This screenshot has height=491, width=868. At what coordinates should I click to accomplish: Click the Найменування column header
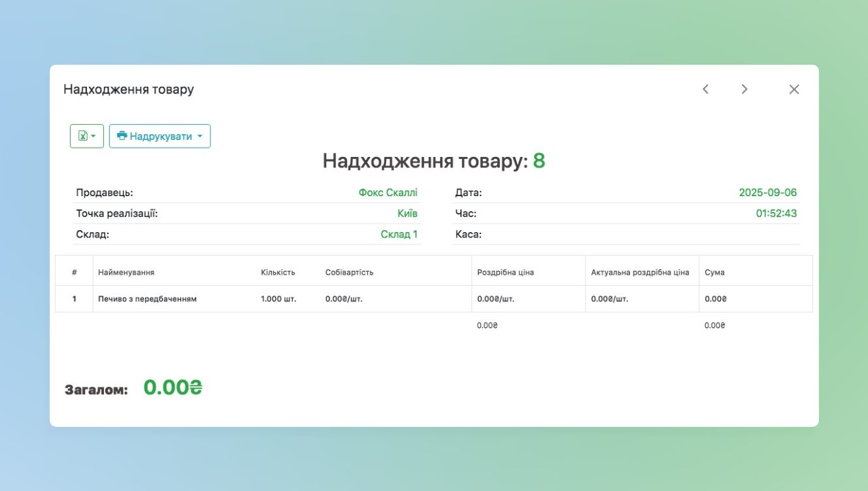(126, 273)
